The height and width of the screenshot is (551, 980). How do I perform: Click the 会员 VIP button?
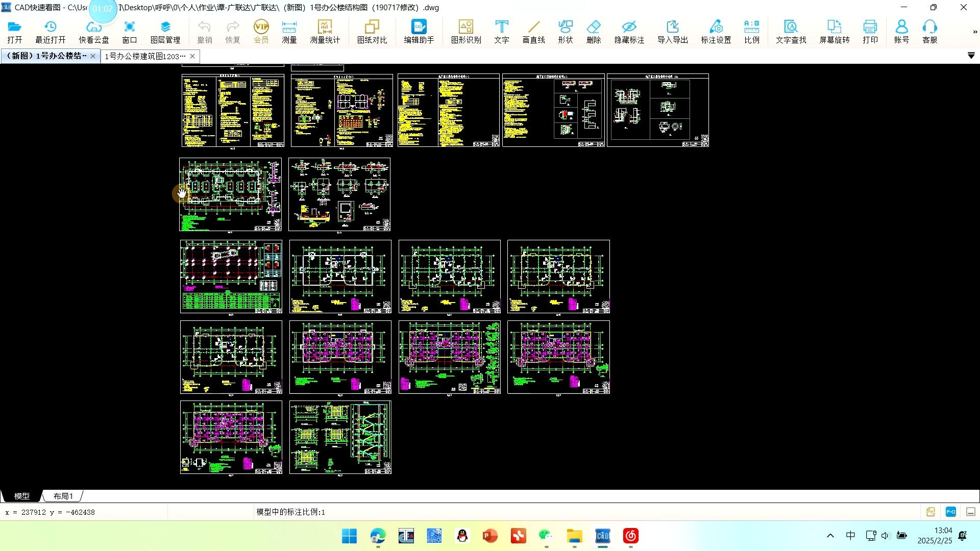[x=261, y=32]
